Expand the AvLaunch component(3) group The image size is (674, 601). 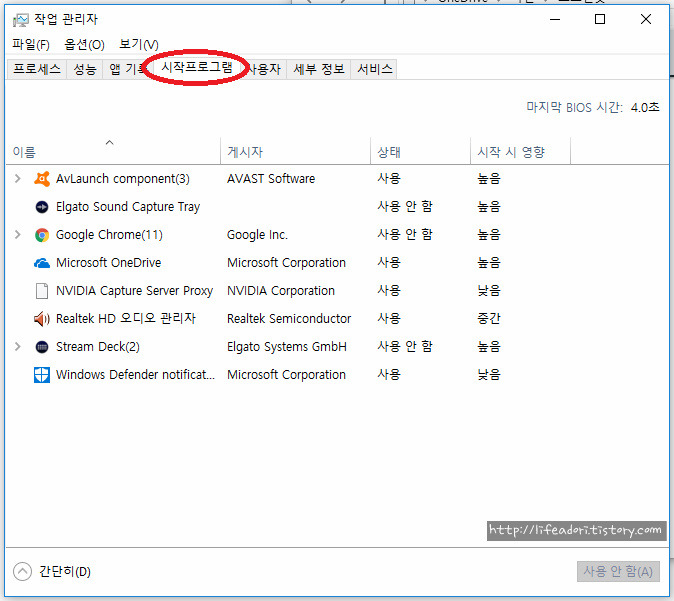18,178
